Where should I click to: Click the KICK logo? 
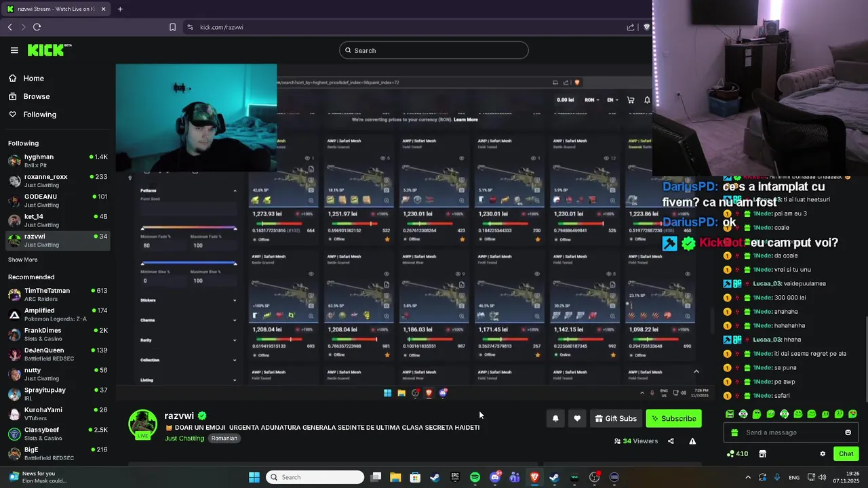tap(50, 50)
